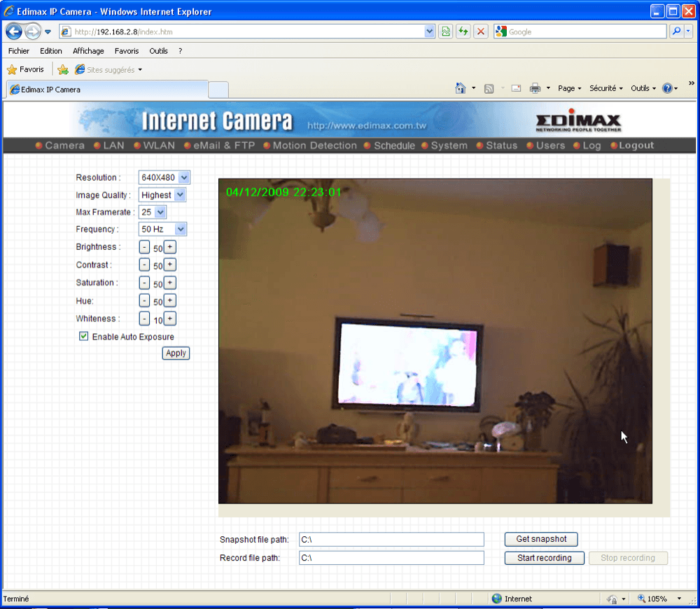Click Logout in navigation bar
This screenshot has height=609, width=700.
pyautogui.click(x=632, y=146)
